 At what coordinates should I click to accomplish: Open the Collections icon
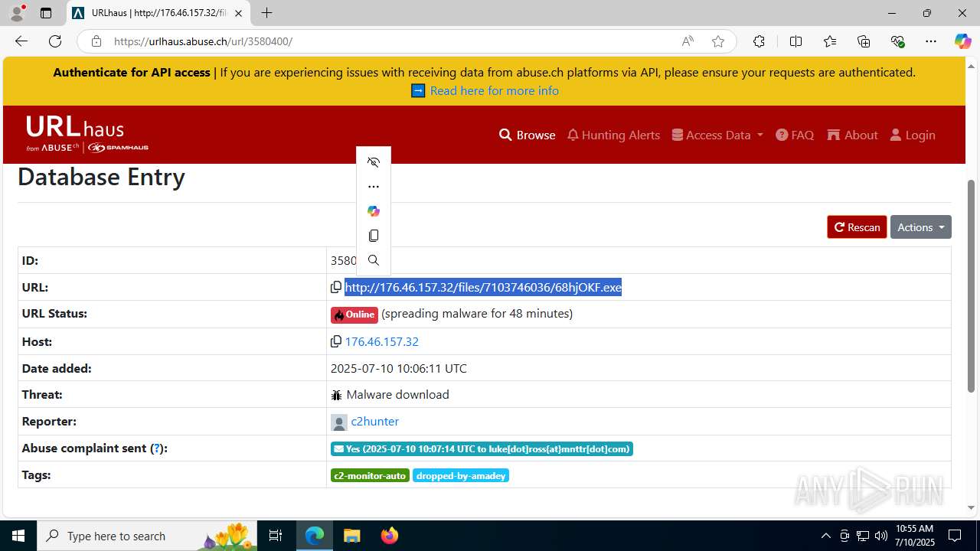[864, 41]
